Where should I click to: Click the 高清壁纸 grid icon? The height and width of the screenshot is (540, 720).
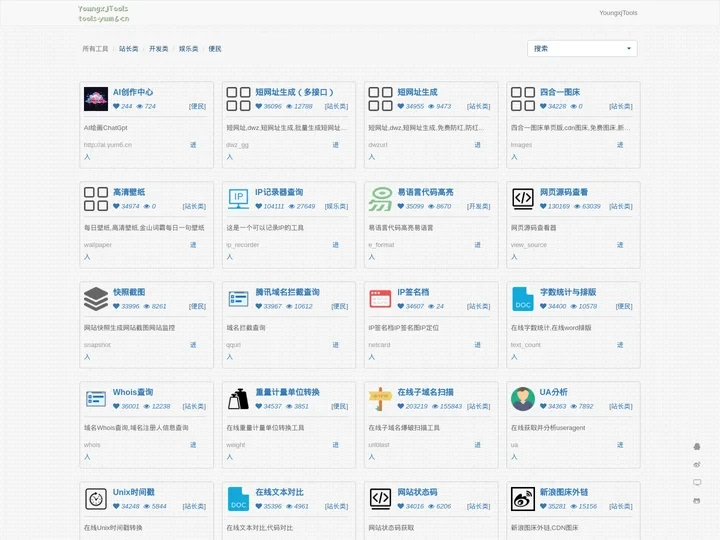[96, 199]
